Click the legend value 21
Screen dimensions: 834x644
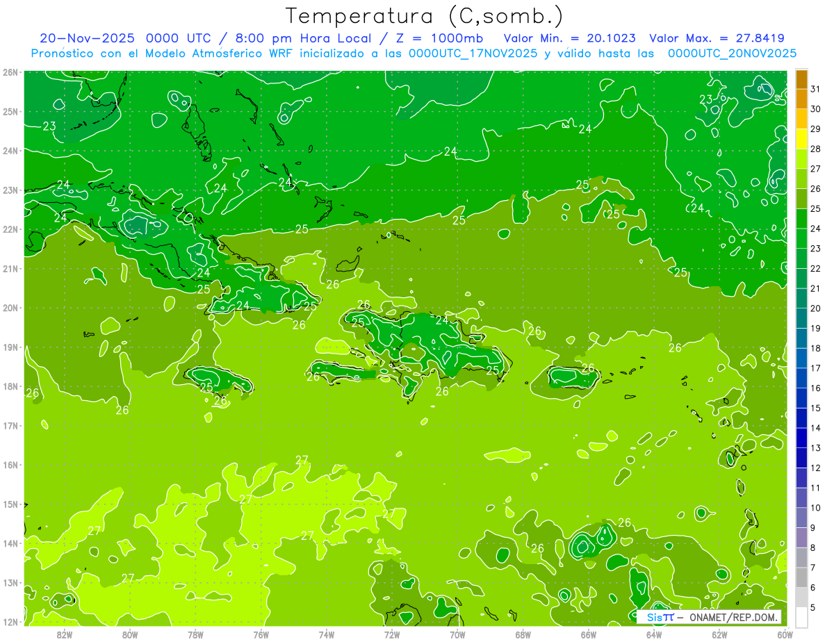coord(816,288)
